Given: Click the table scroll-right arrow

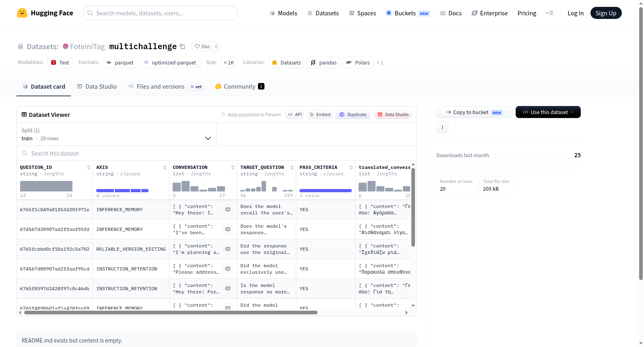Looking at the screenshot, I should [x=407, y=312].
